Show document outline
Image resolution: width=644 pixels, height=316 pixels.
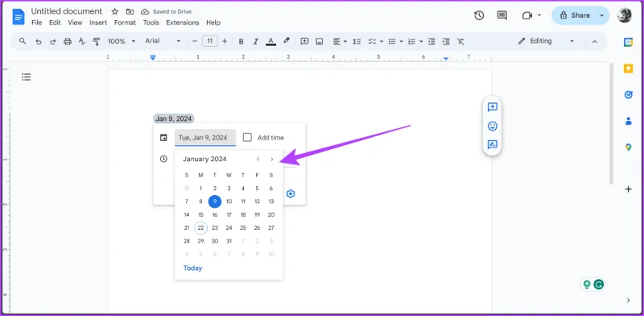(x=27, y=77)
